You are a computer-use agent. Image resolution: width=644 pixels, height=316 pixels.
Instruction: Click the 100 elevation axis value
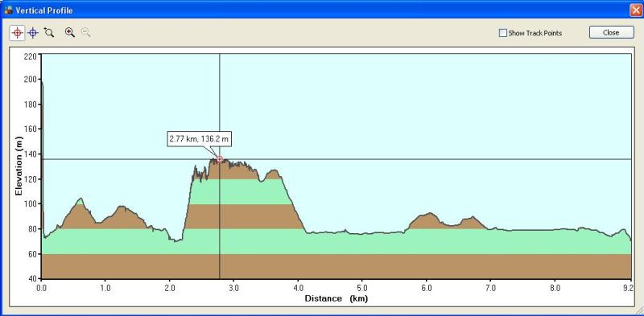coord(30,204)
